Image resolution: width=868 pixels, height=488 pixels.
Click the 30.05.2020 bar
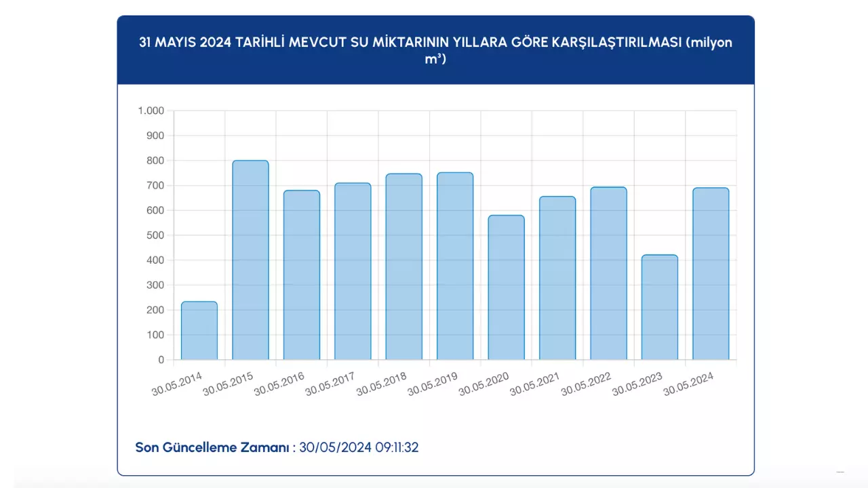(507, 287)
